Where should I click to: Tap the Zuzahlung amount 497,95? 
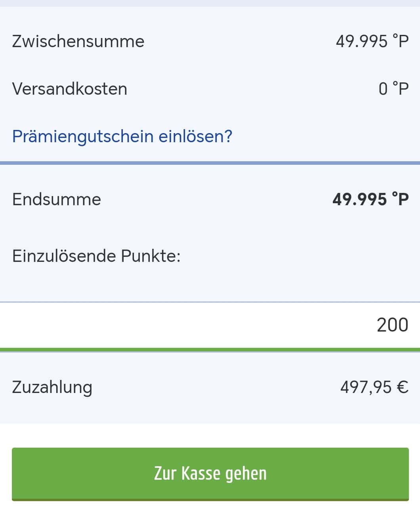point(366,387)
